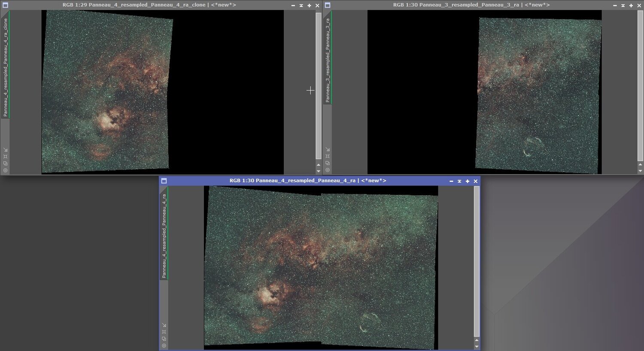Click the diagonal arrow icon in Panneau_3_ra window
This screenshot has width=644, height=351.
pyautogui.click(x=328, y=150)
